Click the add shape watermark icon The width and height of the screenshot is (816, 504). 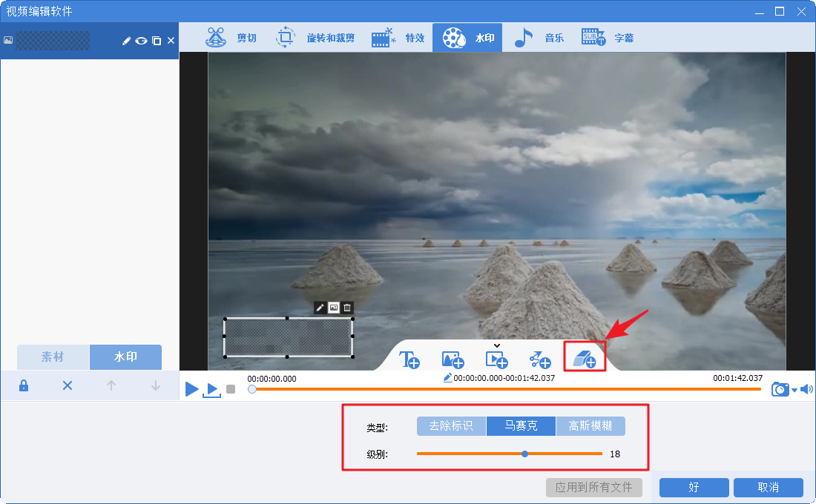(x=540, y=359)
